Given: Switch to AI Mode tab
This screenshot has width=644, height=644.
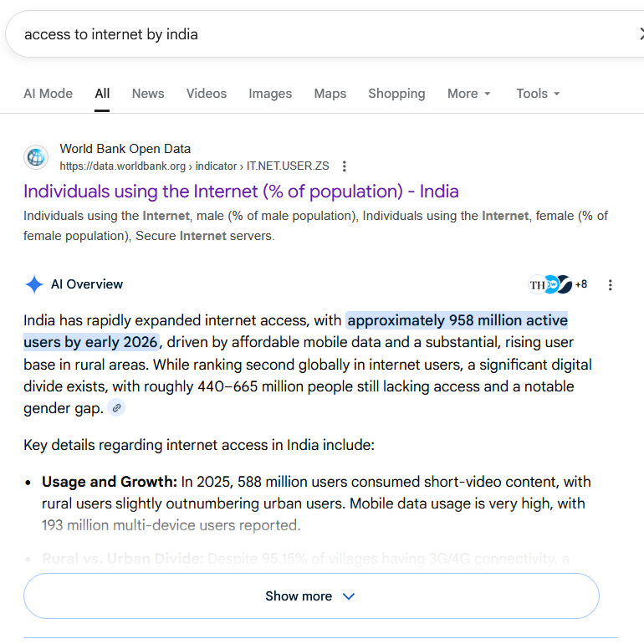Looking at the screenshot, I should 48,94.
